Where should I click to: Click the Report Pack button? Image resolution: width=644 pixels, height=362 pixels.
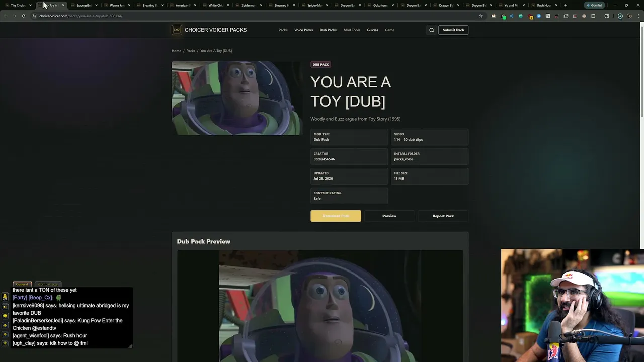coord(443,216)
